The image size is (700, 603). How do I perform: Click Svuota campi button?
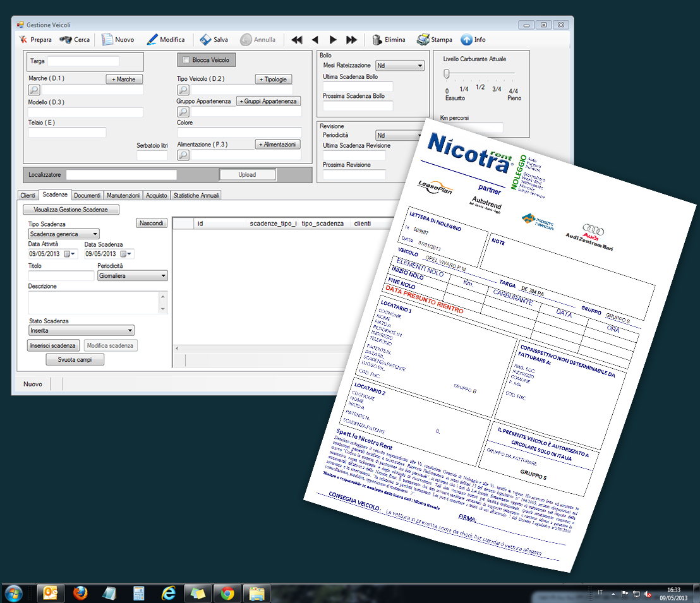(75, 360)
